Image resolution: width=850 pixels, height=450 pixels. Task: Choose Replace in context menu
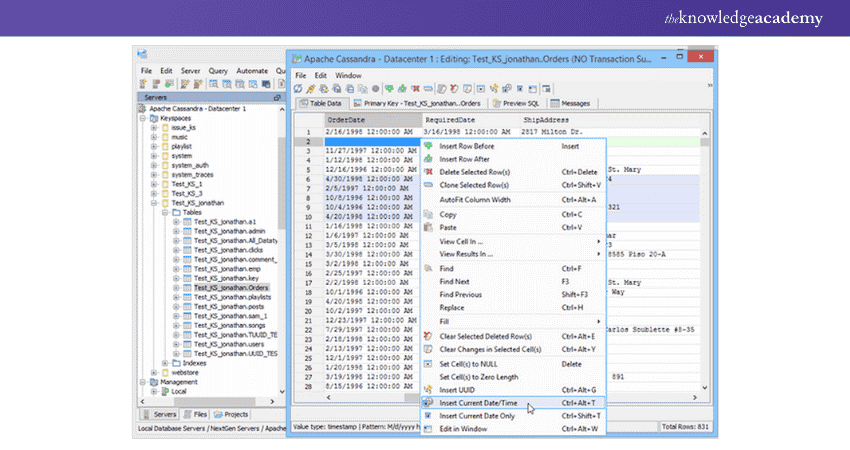click(513, 307)
